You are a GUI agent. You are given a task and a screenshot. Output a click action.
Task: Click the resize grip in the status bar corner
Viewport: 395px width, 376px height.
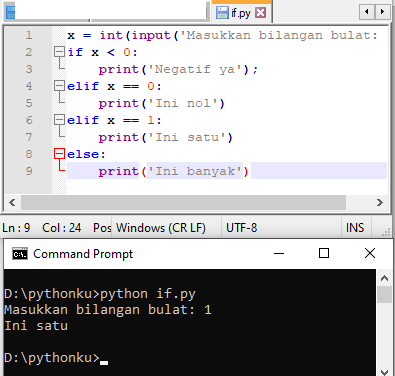pos(386,232)
